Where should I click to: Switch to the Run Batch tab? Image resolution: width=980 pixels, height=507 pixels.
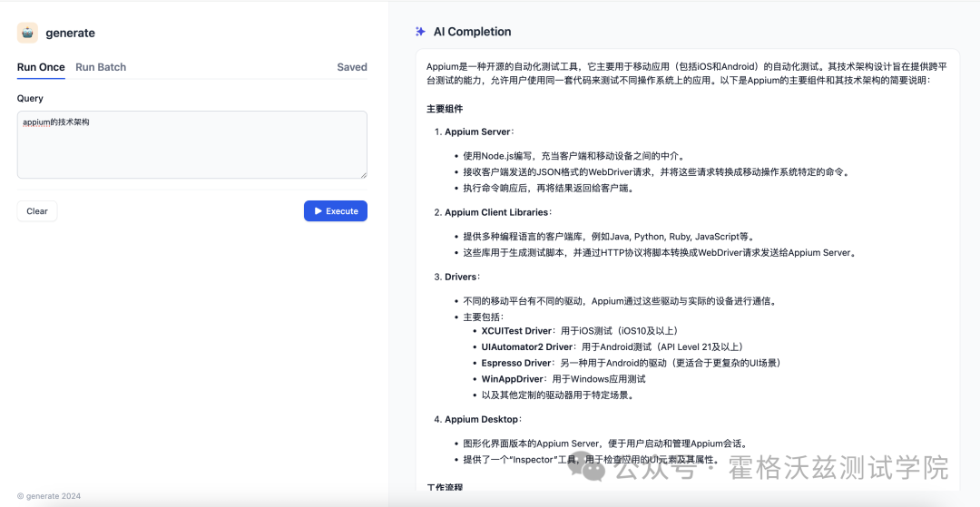click(101, 67)
